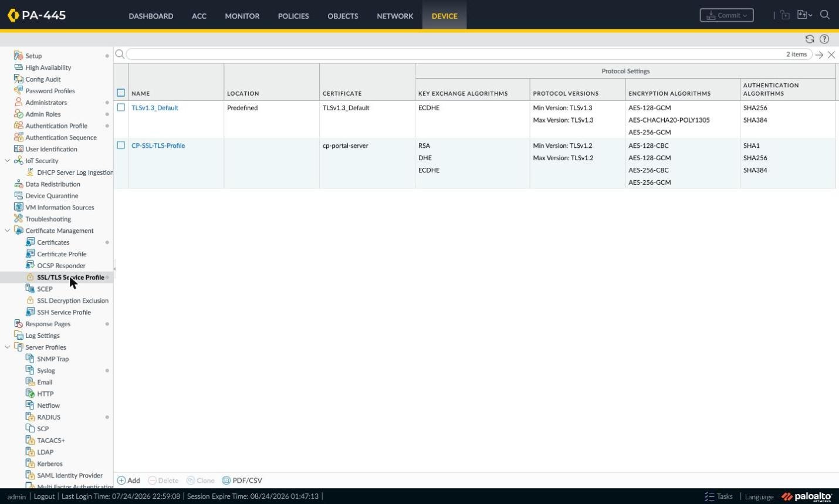Click the Data Redistribution icon
Image resolution: width=839 pixels, height=504 pixels.
click(x=18, y=184)
